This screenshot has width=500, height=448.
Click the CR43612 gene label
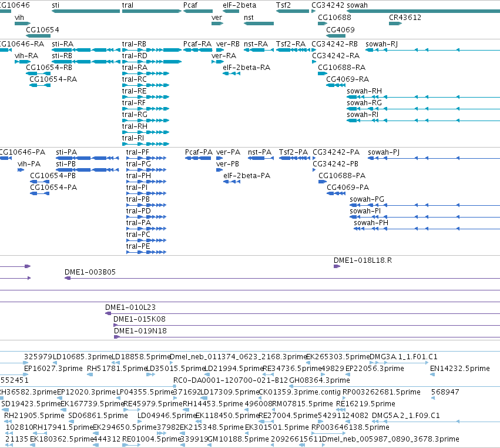tap(405, 17)
